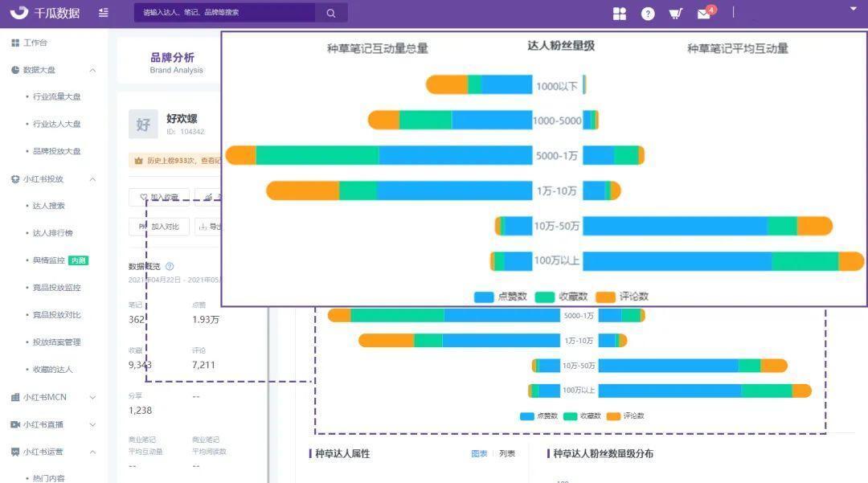Open the help question mark icon

[648, 14]
